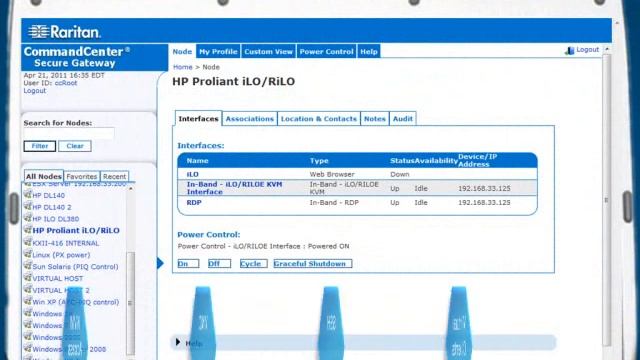Open the RDP interface link
Image resolution: width=640 pixels, height=360 pixels.
[x=194, y=202]
